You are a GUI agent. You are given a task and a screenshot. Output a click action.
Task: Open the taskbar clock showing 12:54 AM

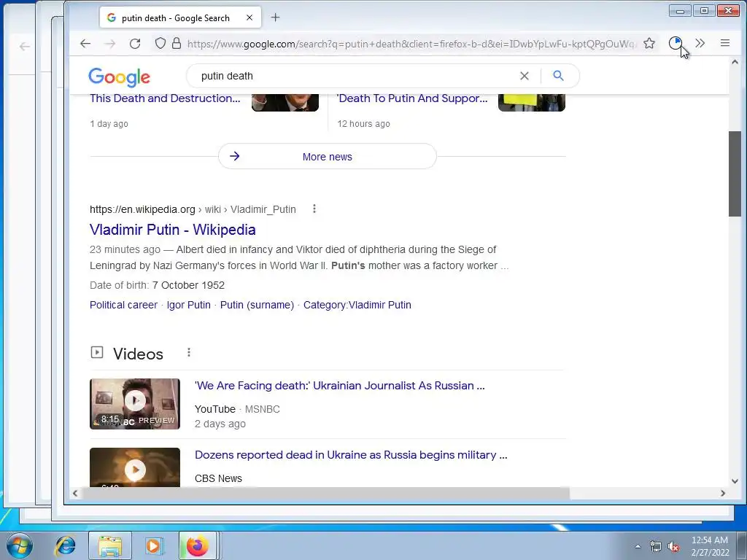(x=710, y=546)
